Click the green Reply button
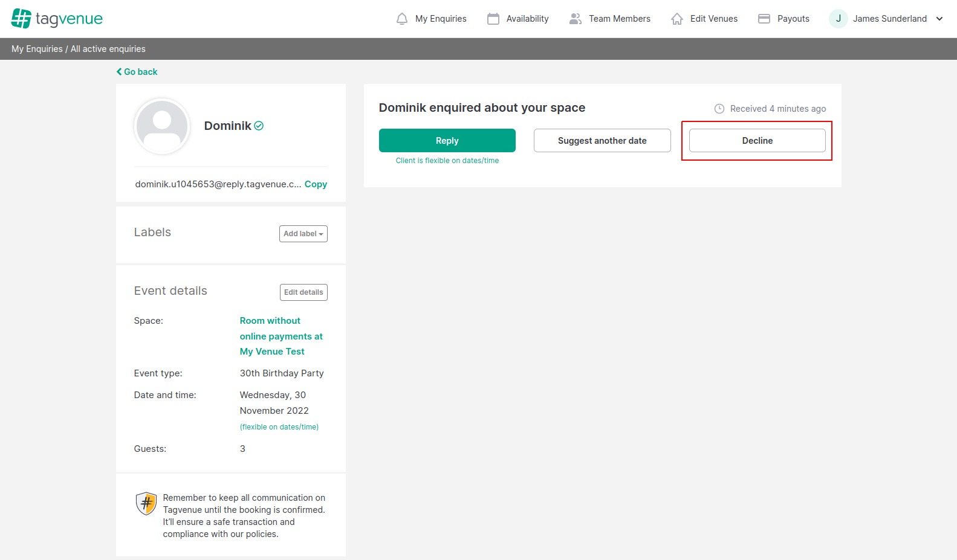The image size is (957, 560). coord(447,140)
